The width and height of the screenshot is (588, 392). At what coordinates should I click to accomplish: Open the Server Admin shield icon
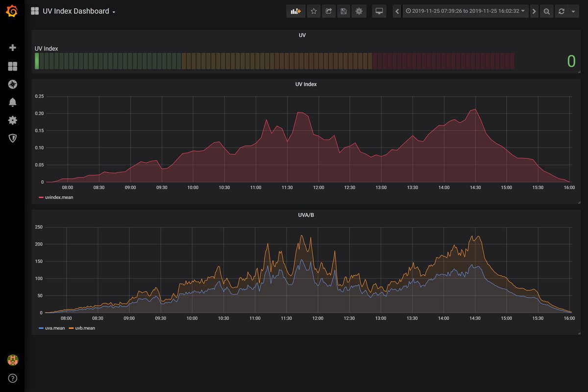tap(13, 138)
